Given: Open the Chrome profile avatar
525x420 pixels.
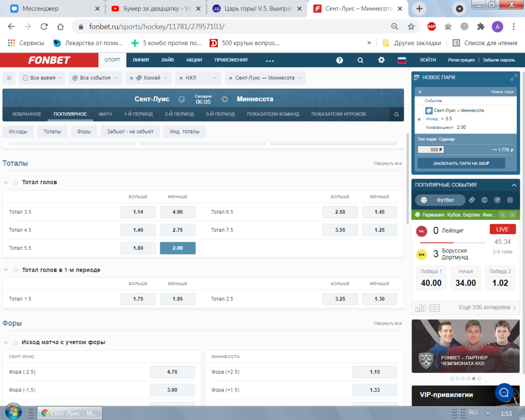Looking at the screenshot, I should point(497,26).
